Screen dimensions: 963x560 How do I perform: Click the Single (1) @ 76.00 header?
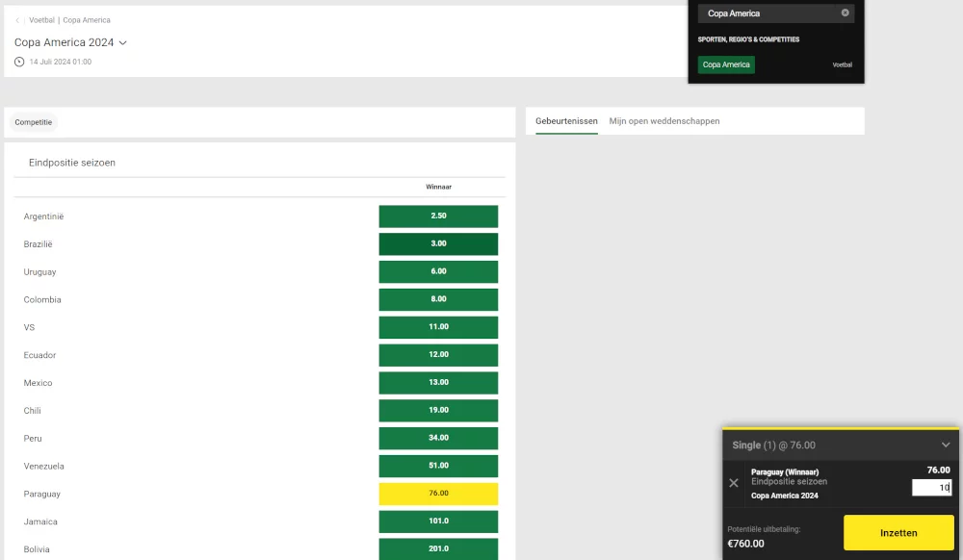tap(774, 445)
